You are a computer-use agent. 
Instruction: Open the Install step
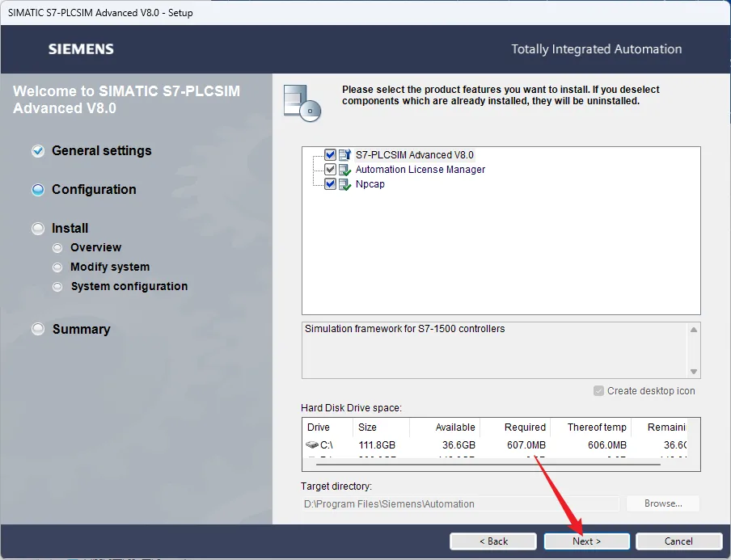point(70,229)
